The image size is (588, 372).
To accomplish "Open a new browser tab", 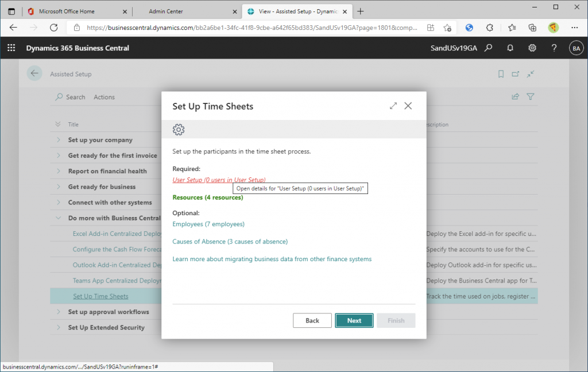I will coord(361,11).
